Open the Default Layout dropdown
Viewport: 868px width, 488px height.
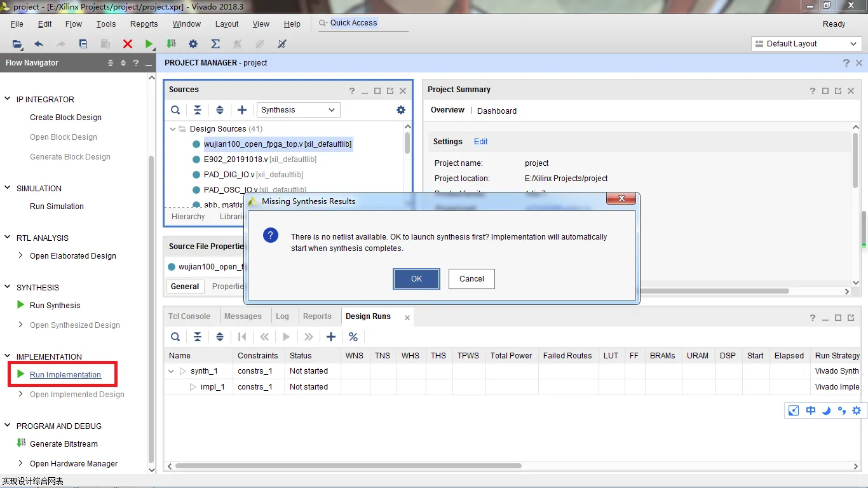(806, 44)
